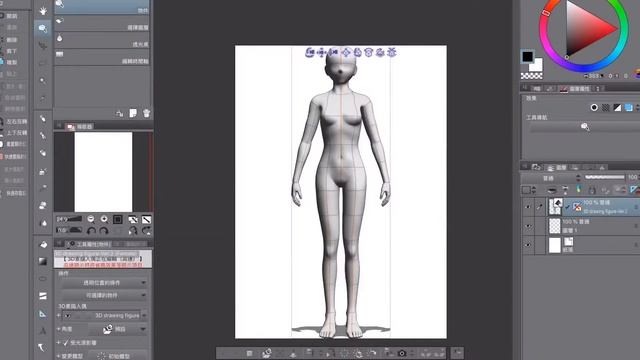
Task: Toggle visibility of 3D drawing figure layer
Action: [x=528, y=207]
